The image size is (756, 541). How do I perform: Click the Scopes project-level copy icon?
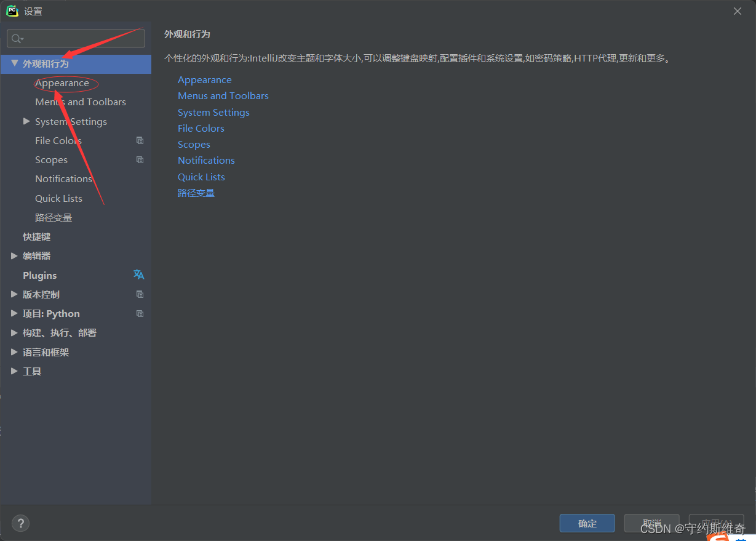[x=140, y=159]
